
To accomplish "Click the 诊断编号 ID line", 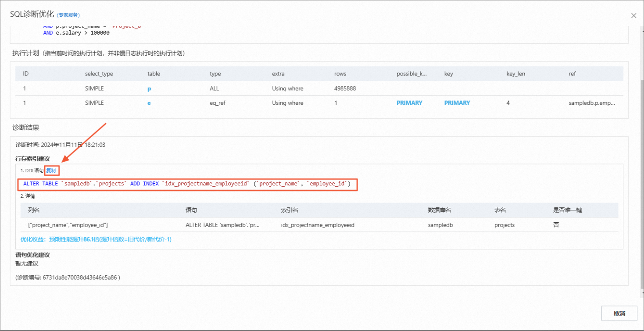I will [68, 278].
